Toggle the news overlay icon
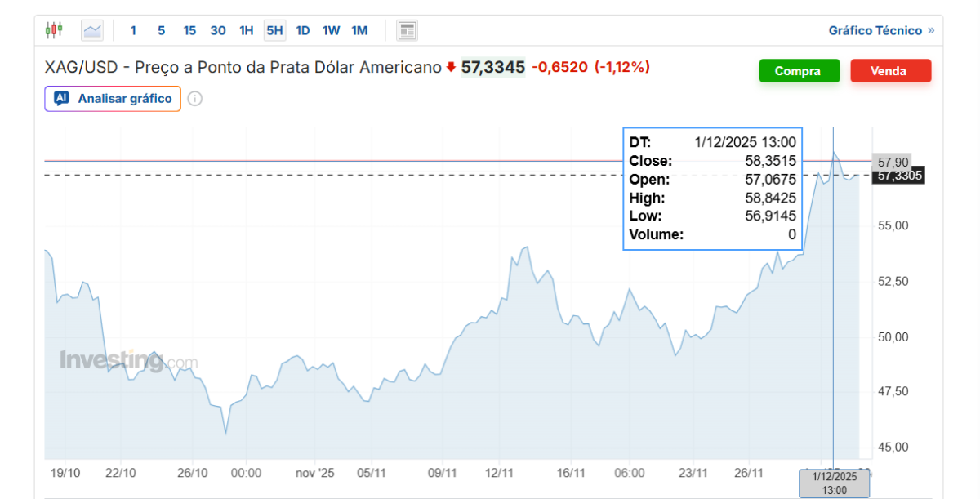Viewport: 980px width, 499px height. pos(407,31)
